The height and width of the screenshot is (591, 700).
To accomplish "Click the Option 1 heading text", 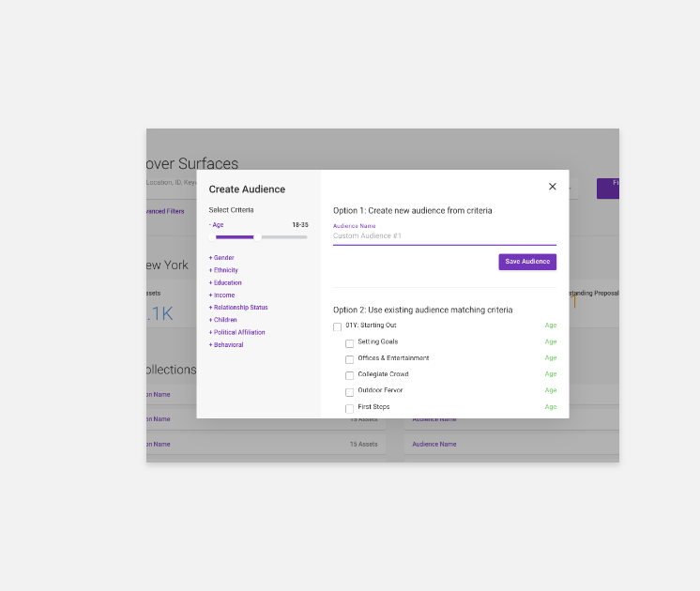I will [413, 211].
